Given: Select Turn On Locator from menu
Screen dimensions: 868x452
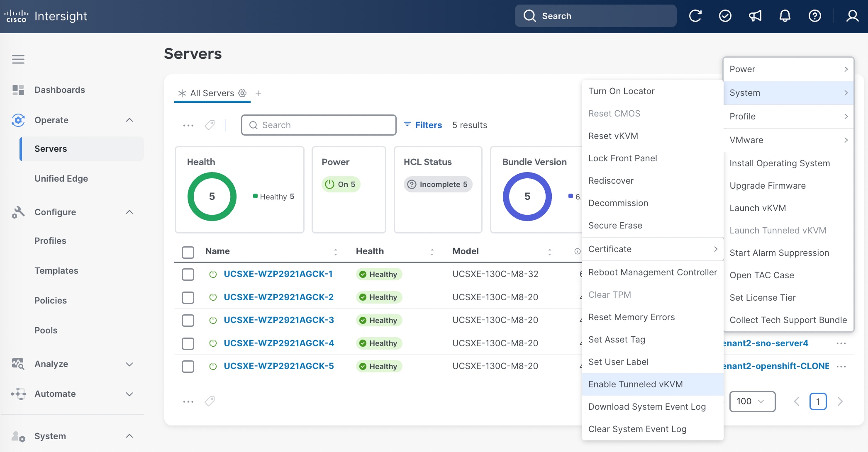Looking at the screenshot, I should (653, 91).
